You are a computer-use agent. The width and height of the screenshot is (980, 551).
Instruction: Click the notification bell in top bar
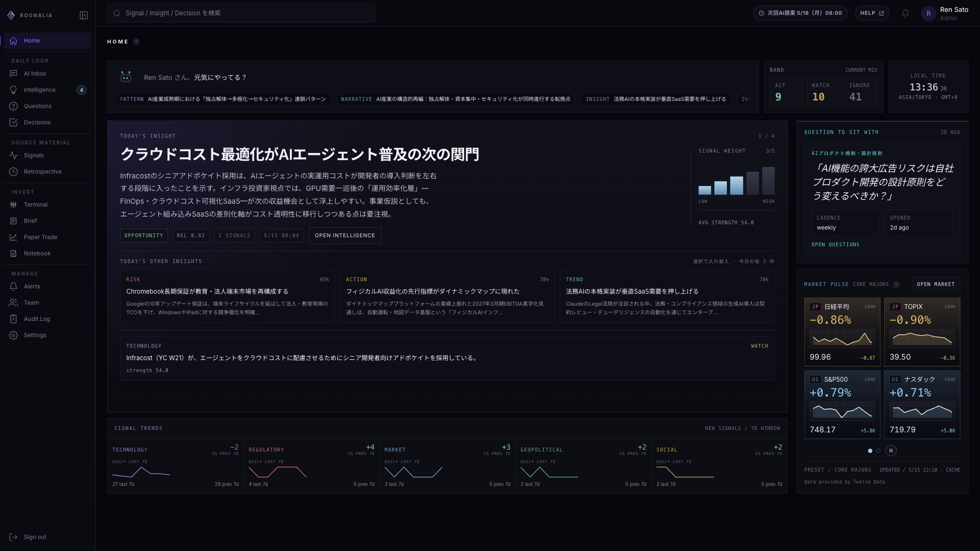[905, 13]
